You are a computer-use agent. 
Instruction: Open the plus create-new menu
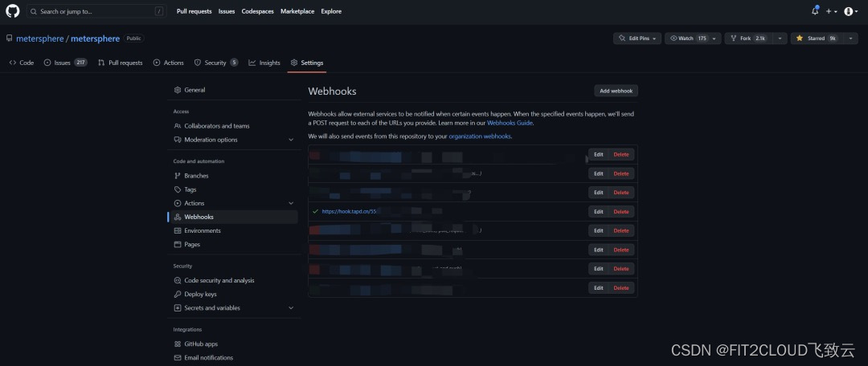point(832,11)
